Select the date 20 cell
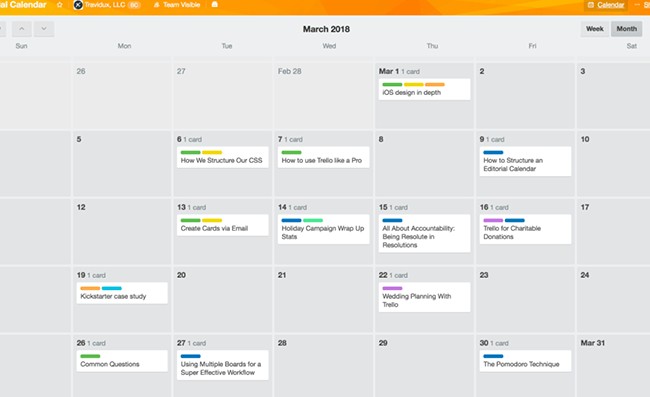The image size is (650, 397). pyautogui.click(x=223, y=299)
